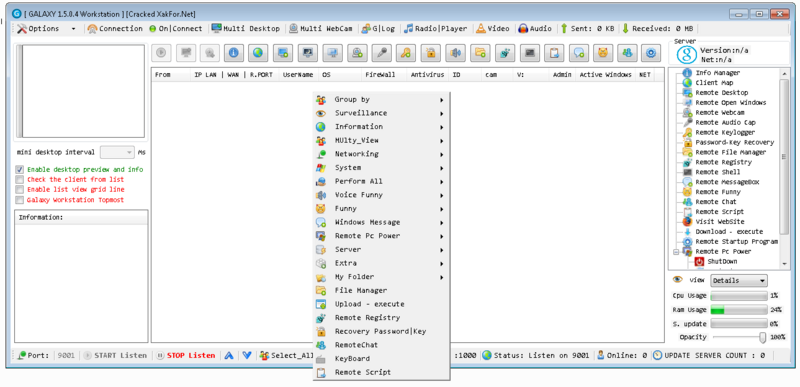
Task: Click the speech bubble message toolbar icon
Action: [x=578, y=52]
